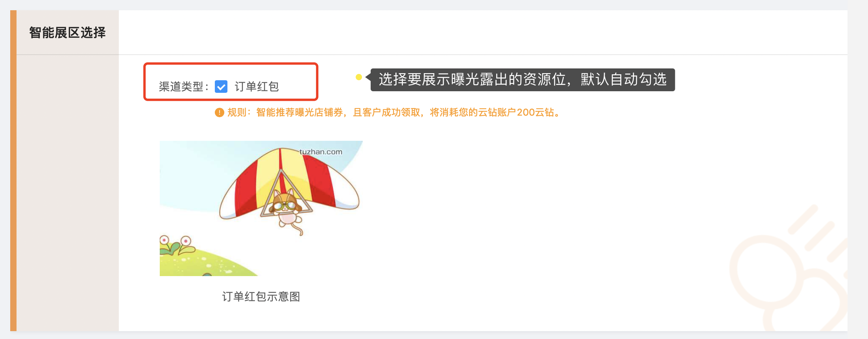Click the orange vertical accent bar
868x339 pixels.
pos(13,171)
